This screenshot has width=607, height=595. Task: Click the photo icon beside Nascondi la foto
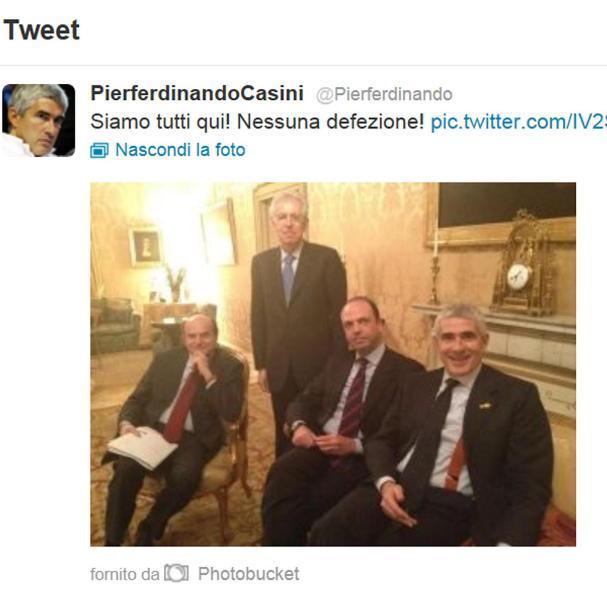(x=99, y=151)
